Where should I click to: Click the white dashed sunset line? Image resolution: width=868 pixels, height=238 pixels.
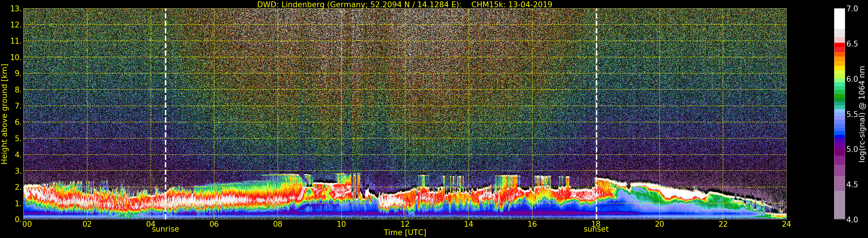click(x=596, y=114)
